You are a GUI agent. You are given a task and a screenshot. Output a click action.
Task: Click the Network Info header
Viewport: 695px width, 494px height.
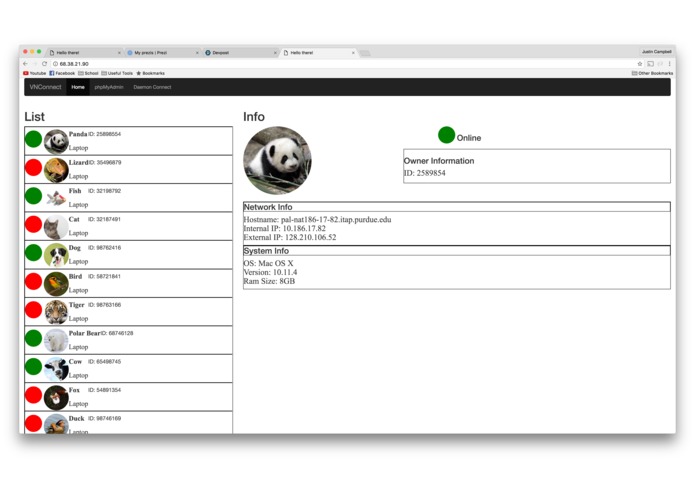pyautogui.click(x=457, y=207)
